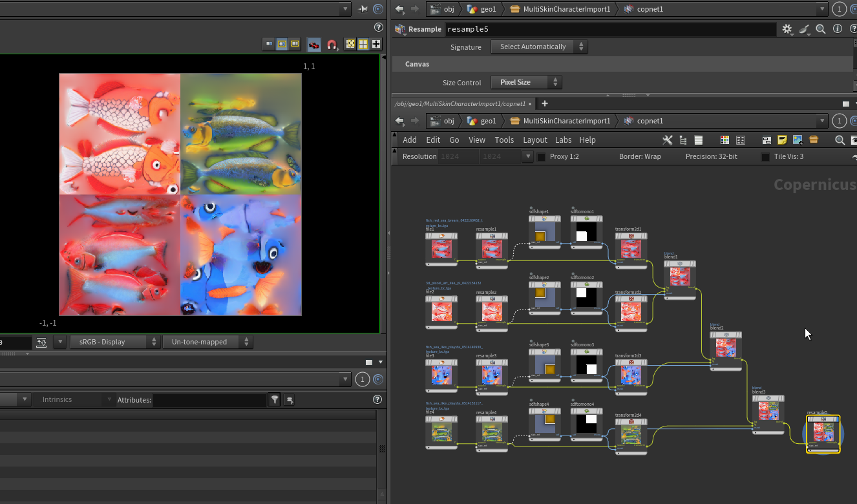Toggle follow-selection circle in top viewer bar

[x=379, y=9]
